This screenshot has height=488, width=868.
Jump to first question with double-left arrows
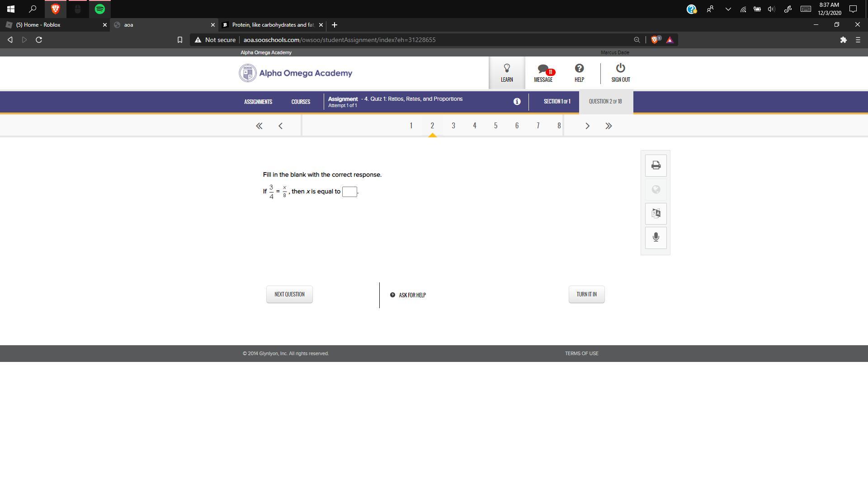(x=259, y=126)
